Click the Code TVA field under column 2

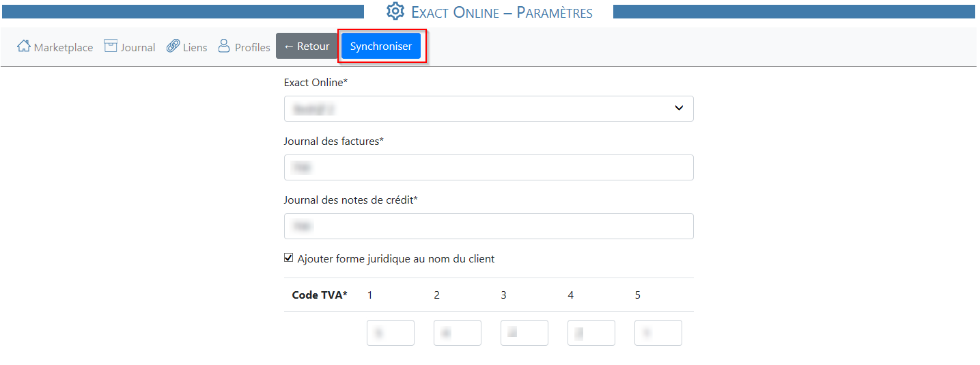pyautogui.click(x=458, y=333)
